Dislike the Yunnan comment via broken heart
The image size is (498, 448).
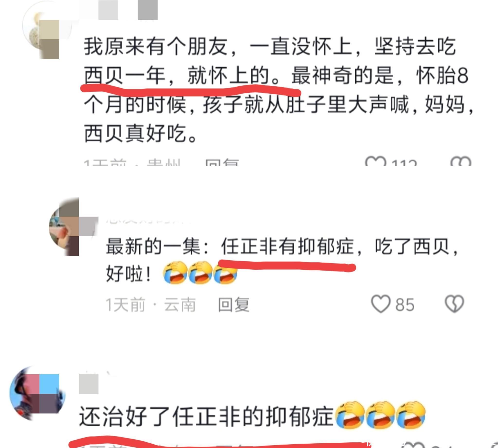point(454,304)
